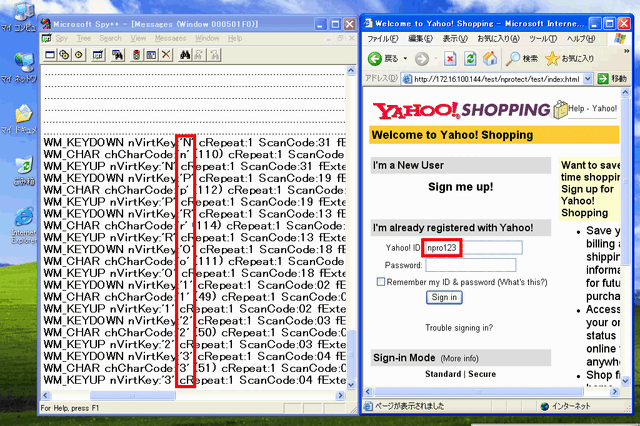The height and width of the screenshot is (426, 640).
Task: Open ファイル(F) menu in Internet Explorer
Action: coord(382,39)
